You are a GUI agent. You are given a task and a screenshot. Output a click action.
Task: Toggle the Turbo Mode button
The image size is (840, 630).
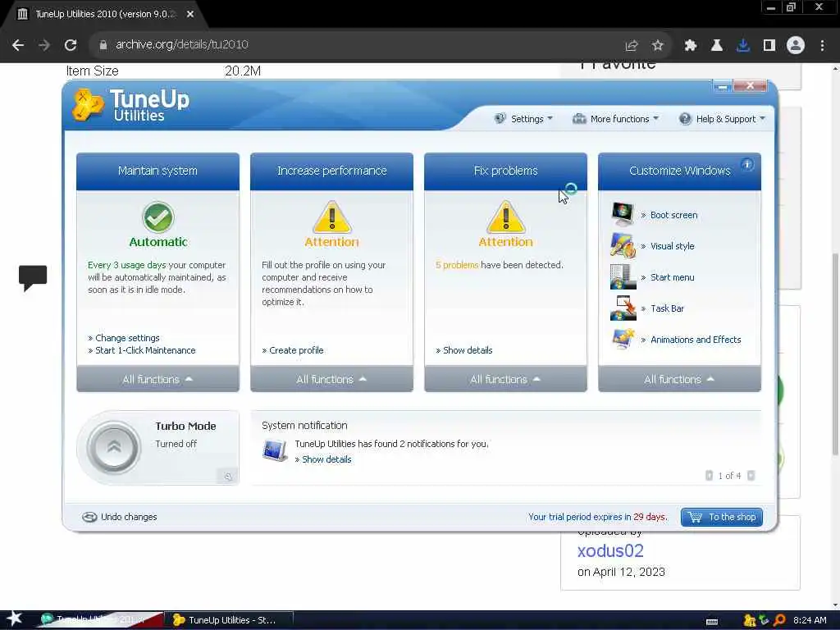[x=113, y=447]
